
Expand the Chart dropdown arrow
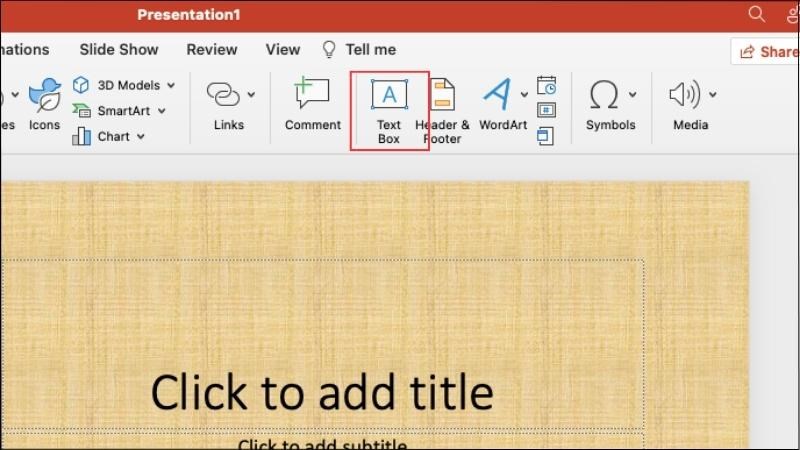tap(141, 137)
